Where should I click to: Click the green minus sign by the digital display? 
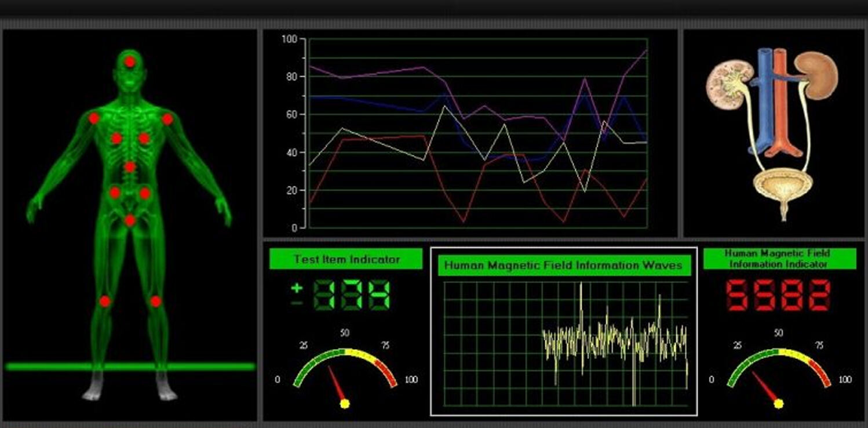click(x=297, y=303)
